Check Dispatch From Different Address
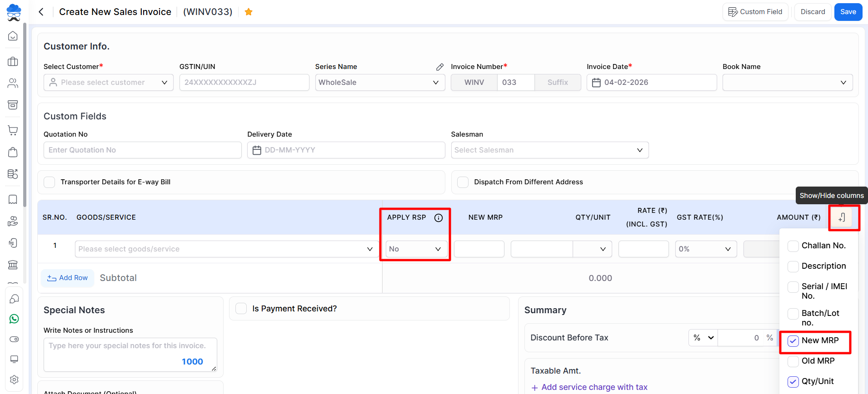The height and width of the screenshot is (394, 868). click(x=463, y=182)
